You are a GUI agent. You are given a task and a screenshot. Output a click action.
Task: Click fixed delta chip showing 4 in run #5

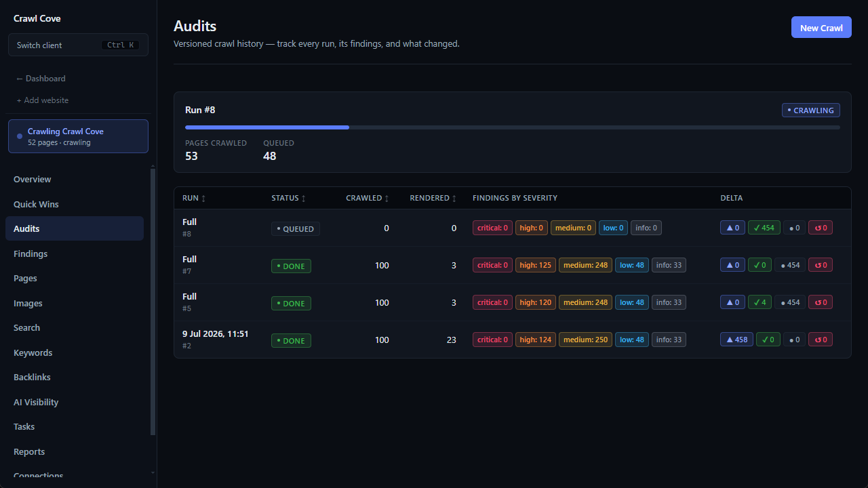(x=759, y=302)
